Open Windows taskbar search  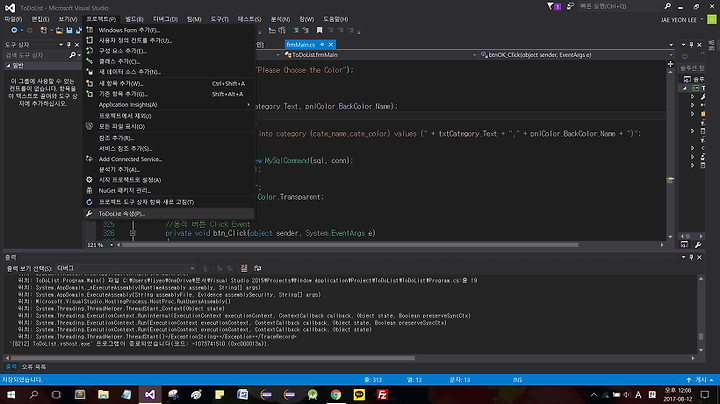(x=34, y=395)
